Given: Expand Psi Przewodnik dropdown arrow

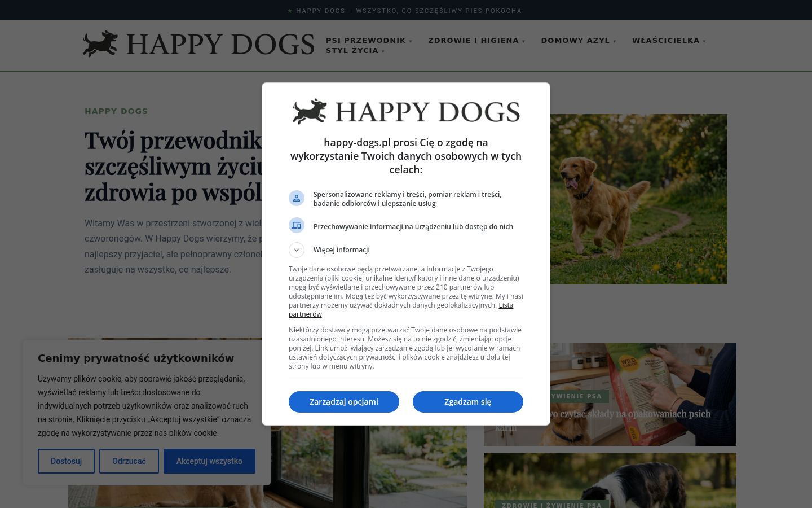Looking at the screenshot, I should pyautogui.click(x=411, y=41).
